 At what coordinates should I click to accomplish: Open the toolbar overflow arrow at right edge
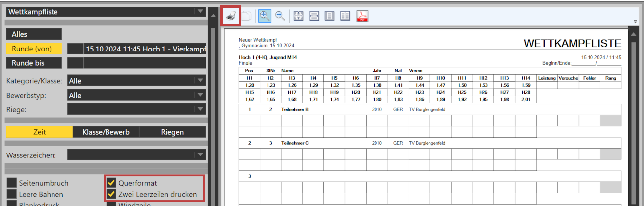pos(635,21)
